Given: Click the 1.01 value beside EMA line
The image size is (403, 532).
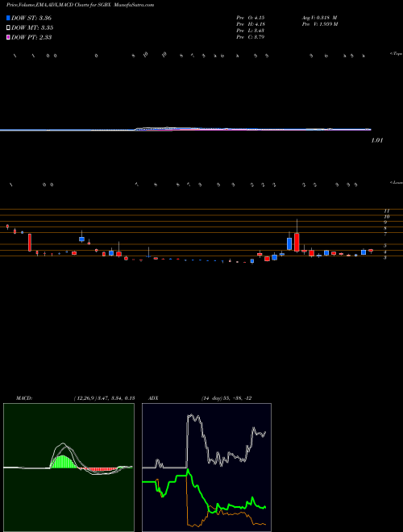Looking at the screenshot, I should pos(377,140).
